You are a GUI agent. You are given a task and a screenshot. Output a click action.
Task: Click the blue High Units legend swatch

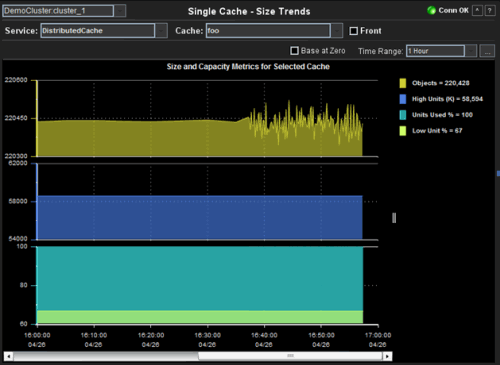(403, 99)
